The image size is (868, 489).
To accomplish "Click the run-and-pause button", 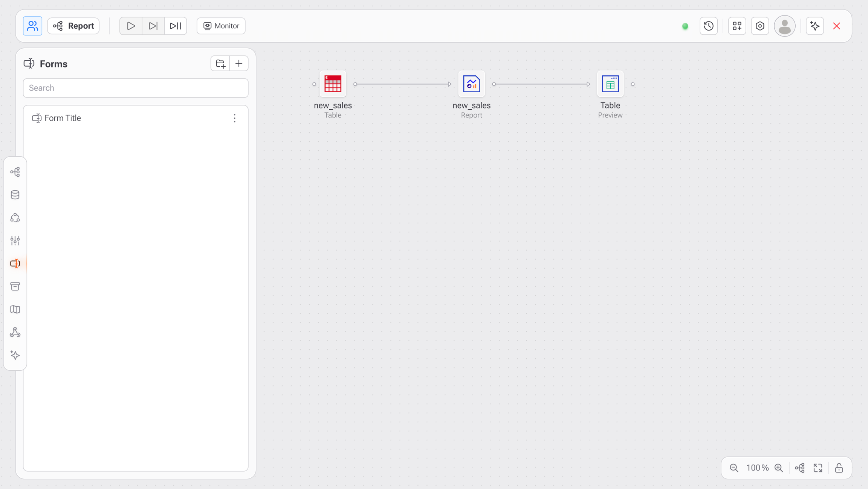I will (175, 26).
